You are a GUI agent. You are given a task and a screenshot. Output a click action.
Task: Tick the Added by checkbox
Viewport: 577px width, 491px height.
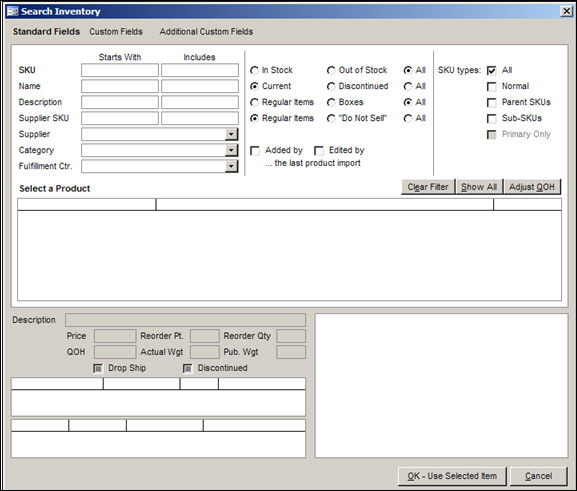tap(255, 151)
